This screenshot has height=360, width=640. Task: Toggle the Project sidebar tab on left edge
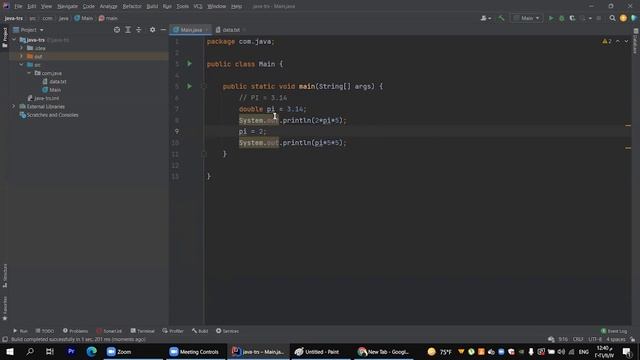pyautogui.click(x=4, y=37)
